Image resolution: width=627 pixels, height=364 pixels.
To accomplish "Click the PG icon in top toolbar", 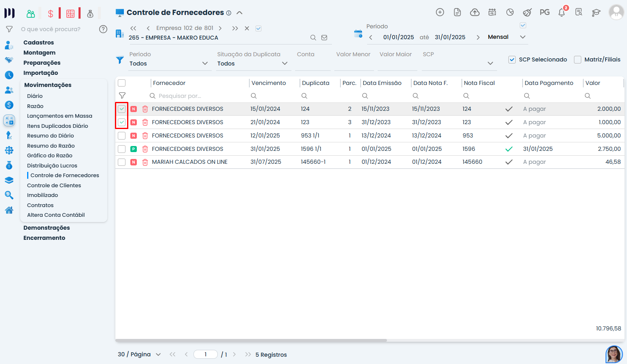I will point(544,12).
